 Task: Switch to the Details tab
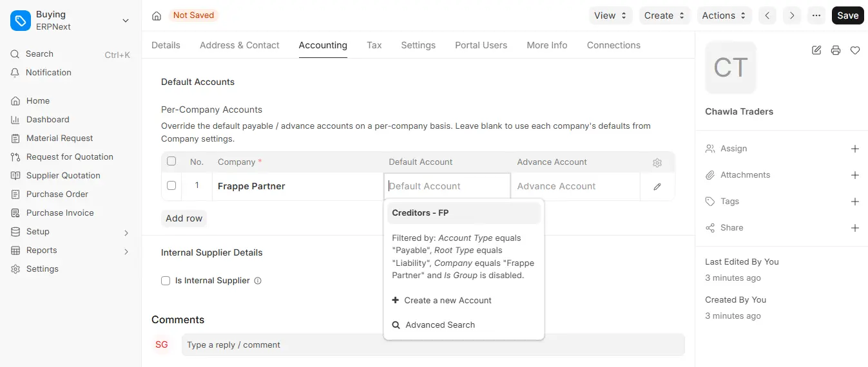point(166,45)
